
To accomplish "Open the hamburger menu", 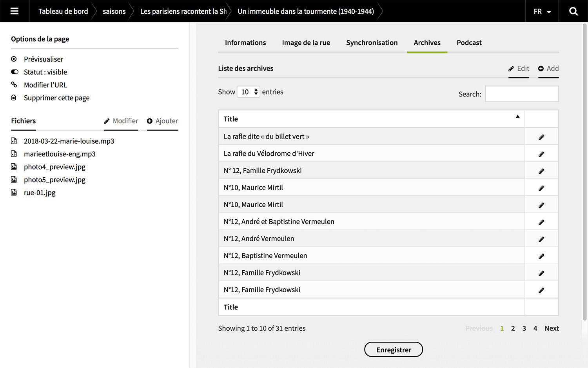I will [15, 11].
